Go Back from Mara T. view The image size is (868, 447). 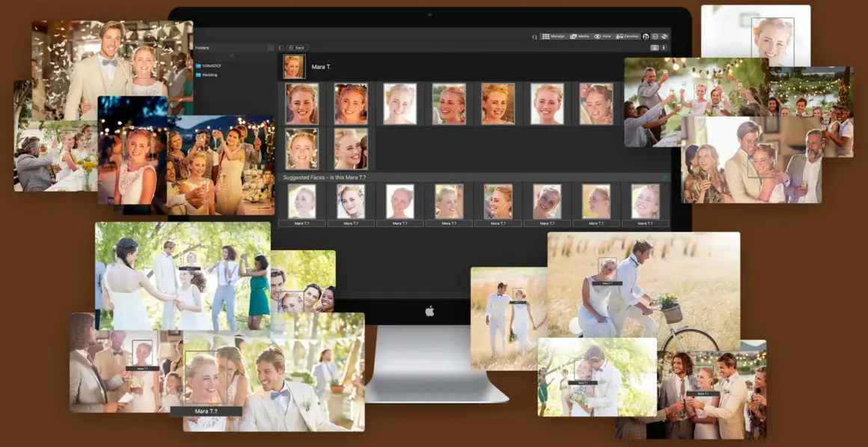[x=297, y=48]
